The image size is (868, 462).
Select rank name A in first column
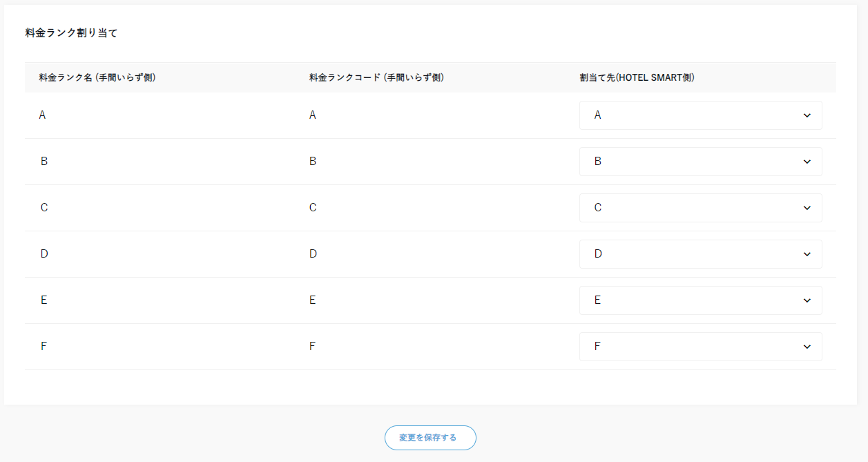pos(43,115)
